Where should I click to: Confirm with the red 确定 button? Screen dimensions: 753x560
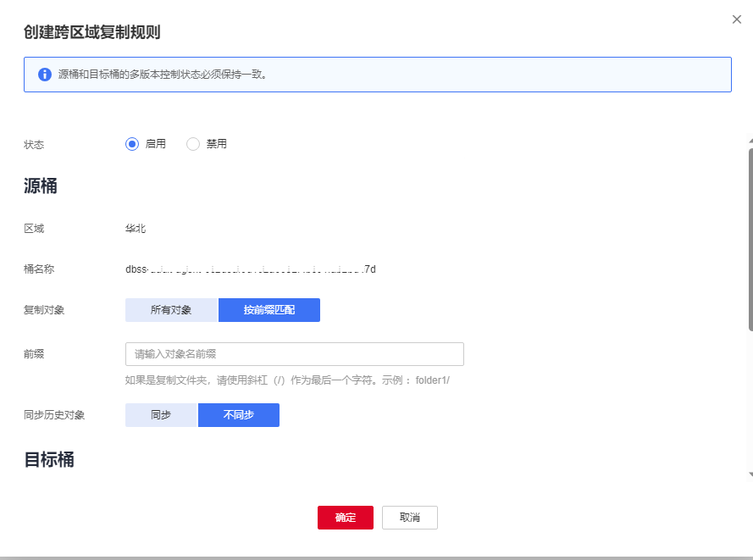[345, 518]
